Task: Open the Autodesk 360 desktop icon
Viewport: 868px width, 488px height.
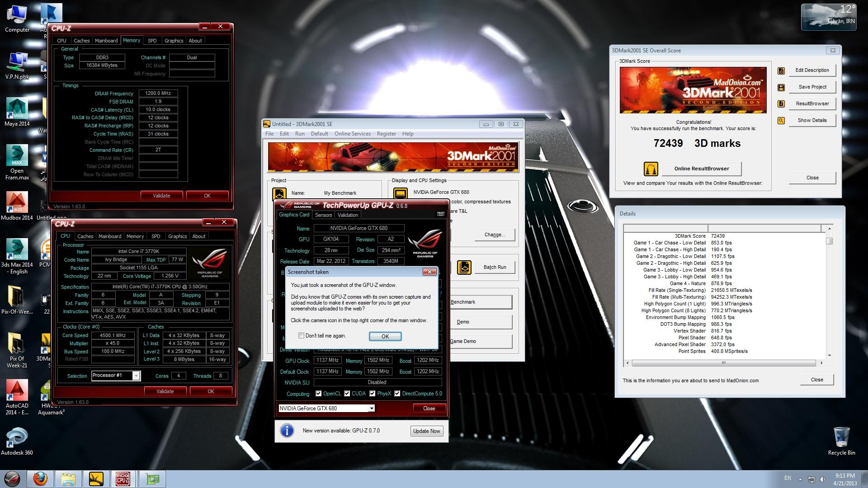Action: 17,441
